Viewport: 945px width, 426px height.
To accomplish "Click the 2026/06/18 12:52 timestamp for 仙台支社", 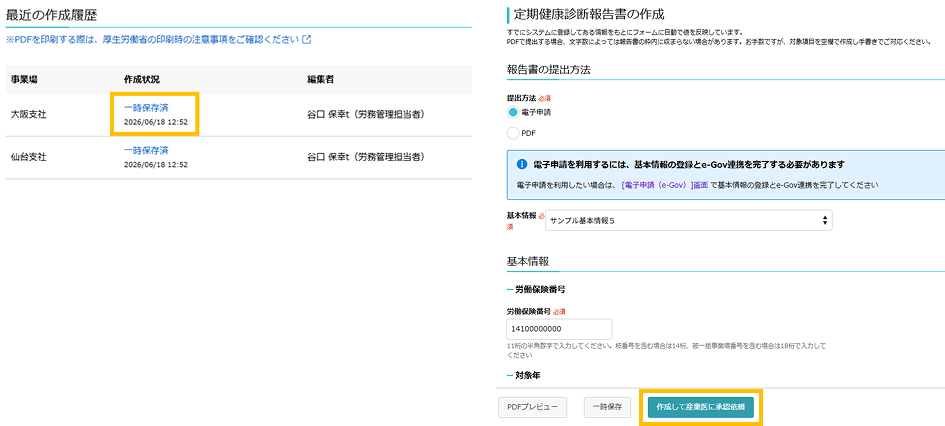I will [x=155, y=164].
